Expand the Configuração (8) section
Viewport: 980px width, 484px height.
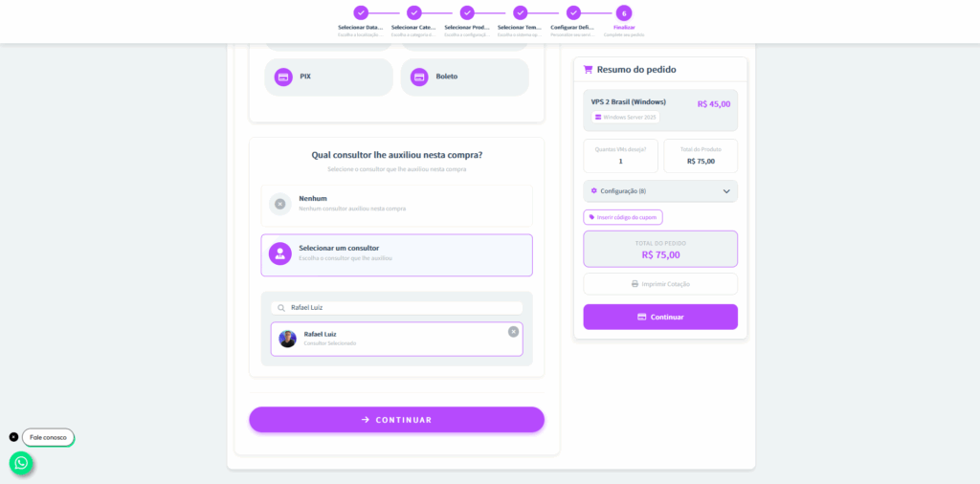tap(659, 191)
